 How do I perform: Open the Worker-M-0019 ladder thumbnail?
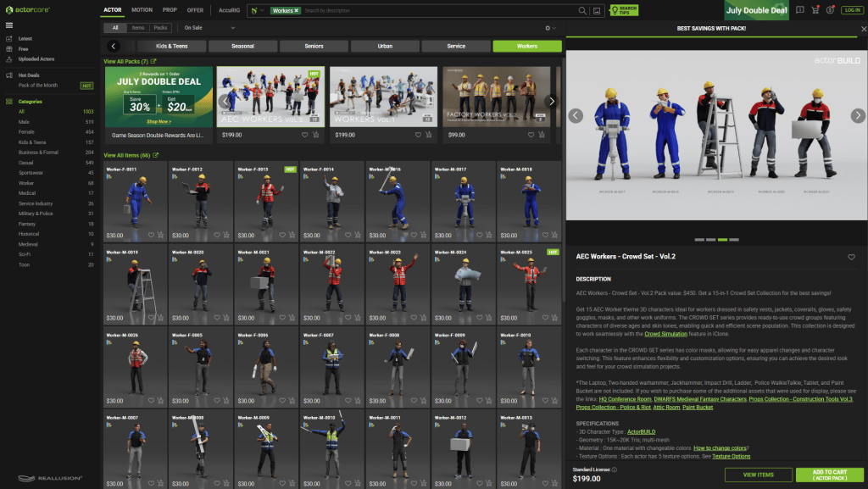click(135, 284)
